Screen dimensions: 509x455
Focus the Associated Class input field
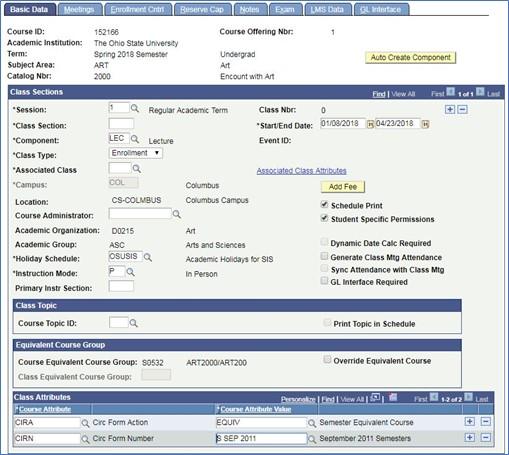tap(120, 168)
